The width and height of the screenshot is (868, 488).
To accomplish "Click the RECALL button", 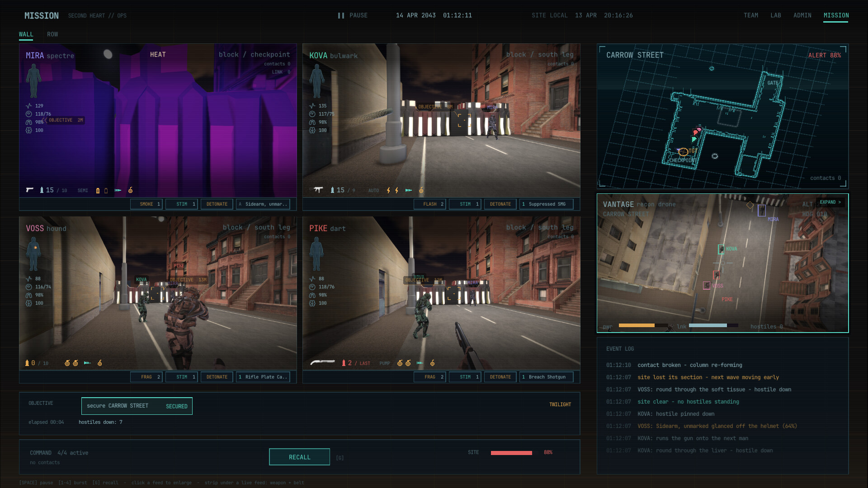I will coord(299,457).
